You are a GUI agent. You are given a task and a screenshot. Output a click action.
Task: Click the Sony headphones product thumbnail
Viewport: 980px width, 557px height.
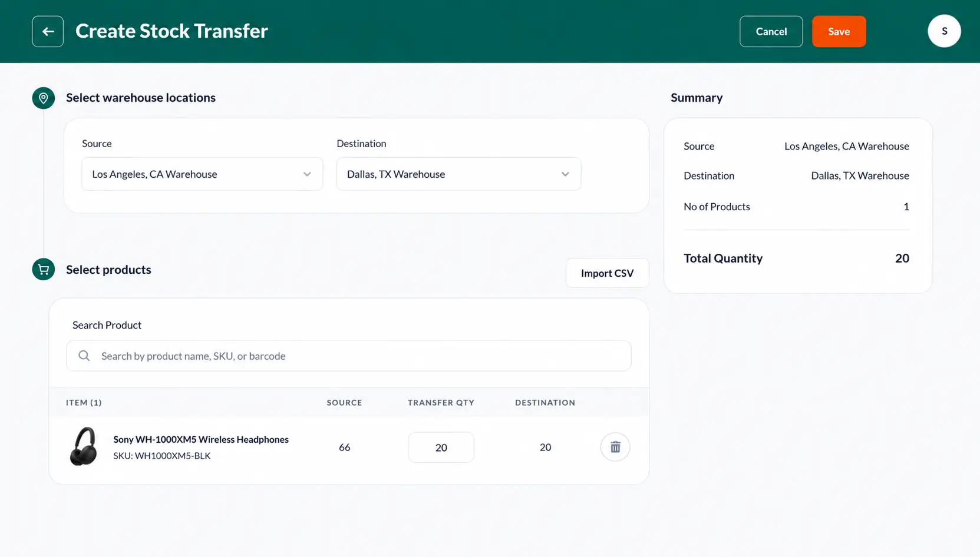click(84, 446)
